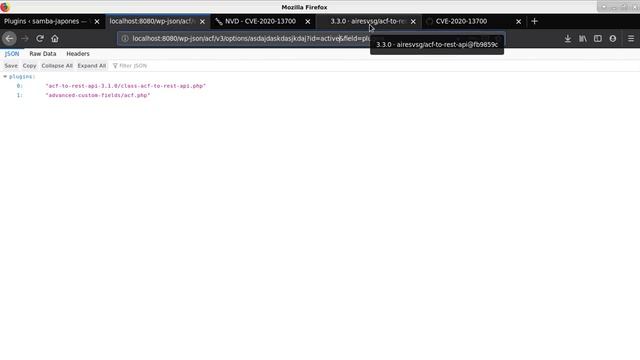Select the acf-to-rest-api class php value
This screenshot has height=360, width=640.
(x=126, y=86)
